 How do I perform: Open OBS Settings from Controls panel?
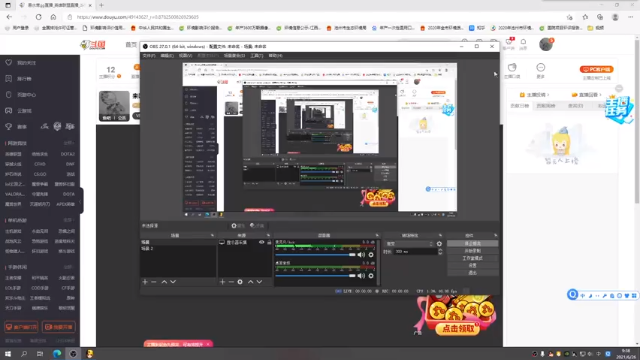pyautogui.click(x=472, y=265)
